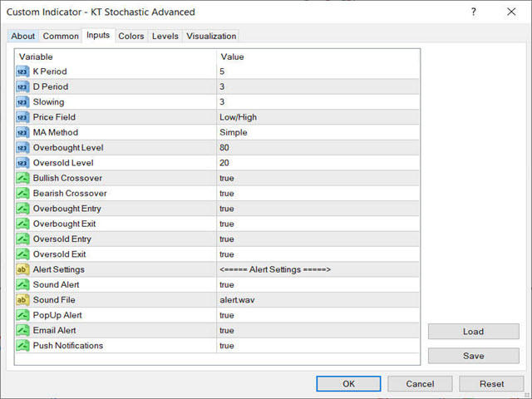Click the boolean icon beside Sound Alert
532x399 pixels.
(x=22, y=285)
